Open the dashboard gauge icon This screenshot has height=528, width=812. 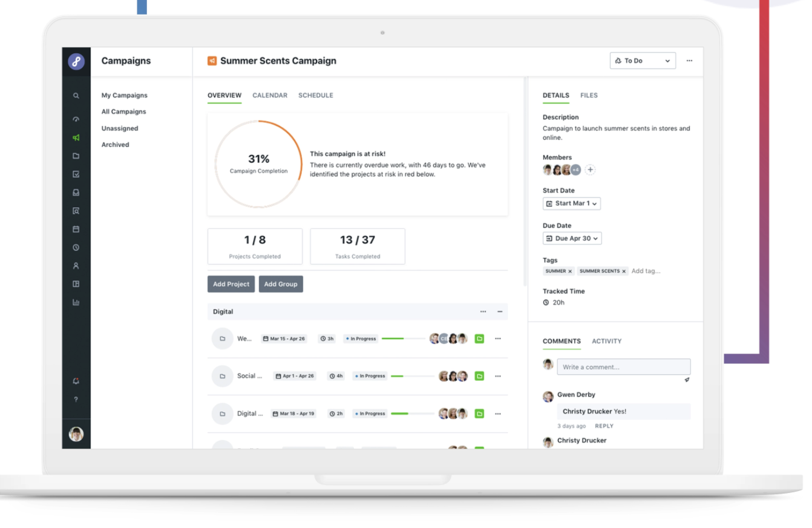tap(76, 119)
